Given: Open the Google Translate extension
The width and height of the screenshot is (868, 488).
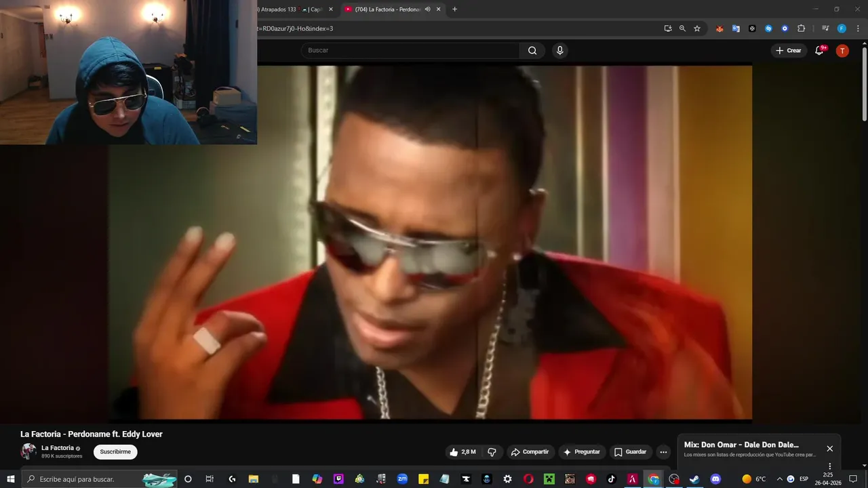Looking at the screenshot, I should (x=736, y=28).
